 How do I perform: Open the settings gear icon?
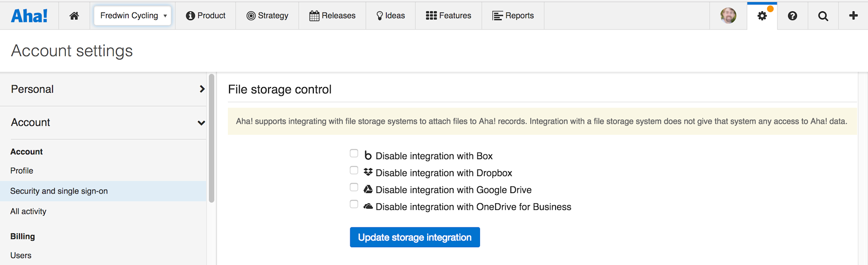762,16
